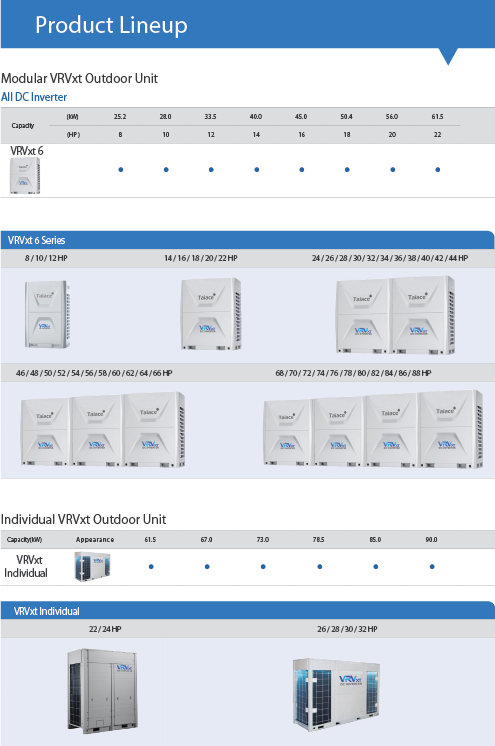
Task: Click the 67.0 column header
Action: (x=207, y=540)
